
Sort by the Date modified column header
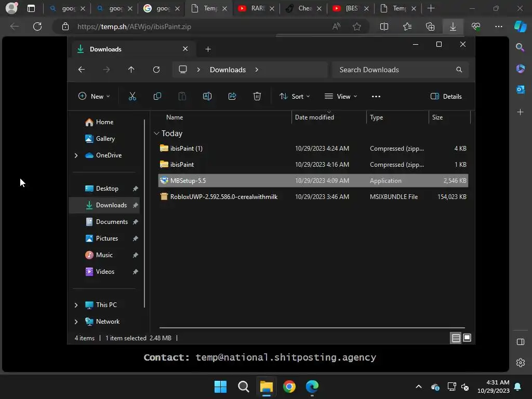pyautogui.click(x=314, y=117)
